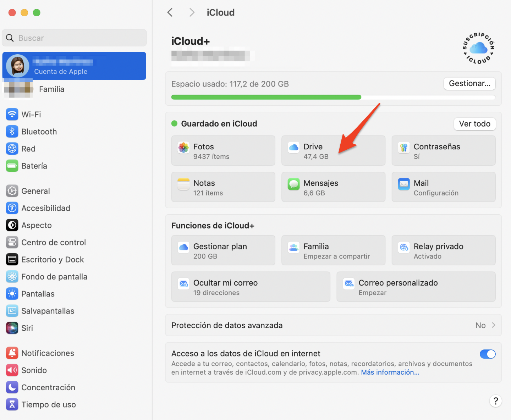Click "Empezar a compartir" text
This screenshot has width=511, height=420.
[337, 256]
